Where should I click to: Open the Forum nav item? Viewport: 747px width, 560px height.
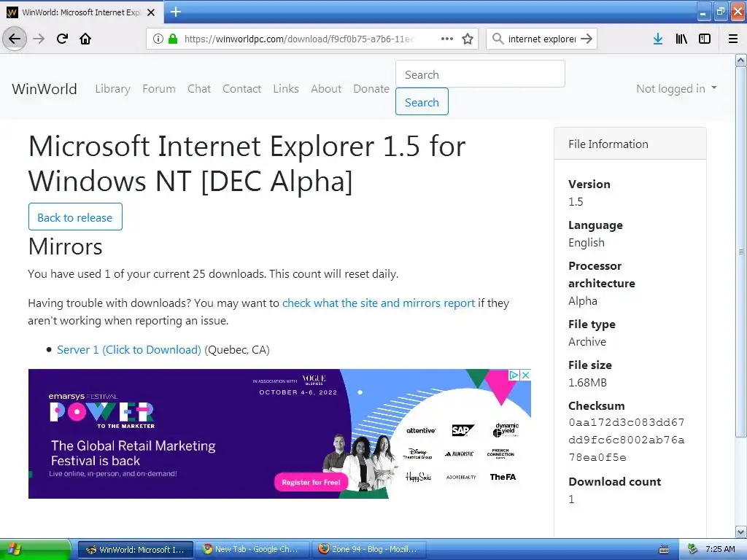pyautogui.click(x=158, y=88)
